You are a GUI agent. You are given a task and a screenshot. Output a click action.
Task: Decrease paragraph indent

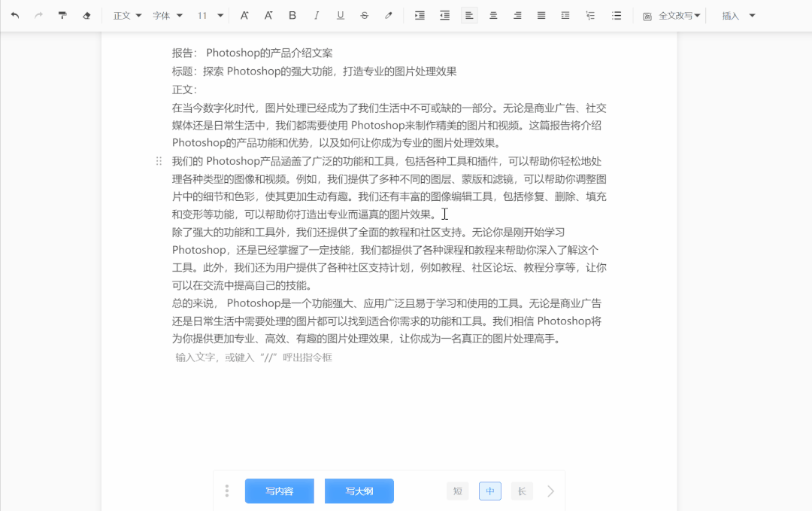click(x=445, y=16)
